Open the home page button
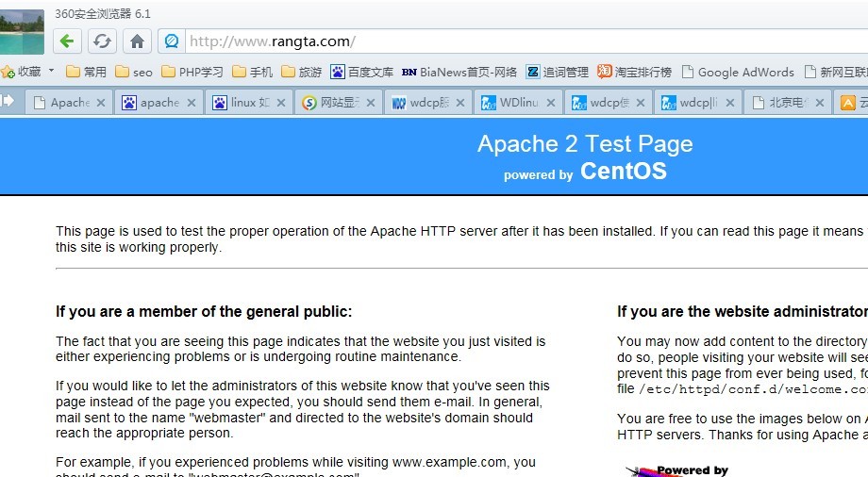This screenshot has width=868, height=477. tap(138, 41)
